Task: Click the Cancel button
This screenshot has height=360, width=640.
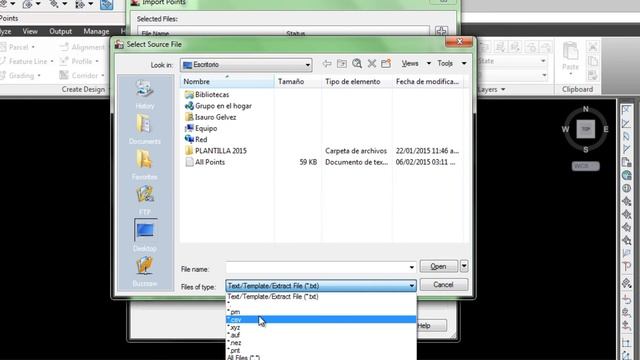Action: [x=444, y=284]
